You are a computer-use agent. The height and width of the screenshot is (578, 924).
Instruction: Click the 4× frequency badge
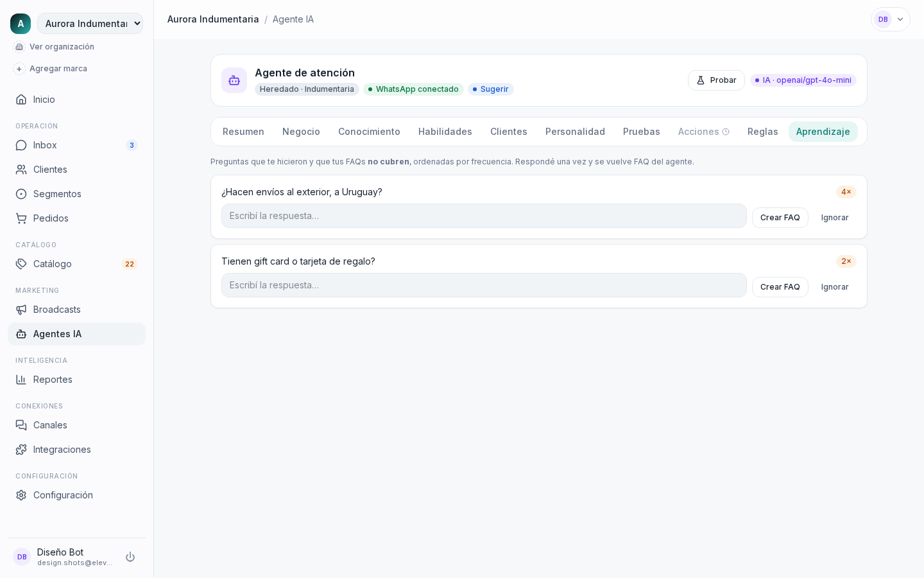(x=846, y=192)
